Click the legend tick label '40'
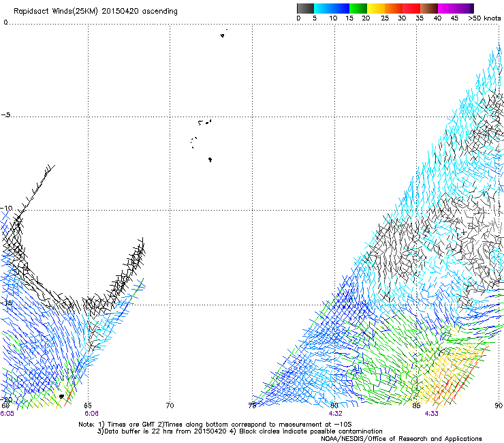 pyautogui.click(x=437, y=18)
